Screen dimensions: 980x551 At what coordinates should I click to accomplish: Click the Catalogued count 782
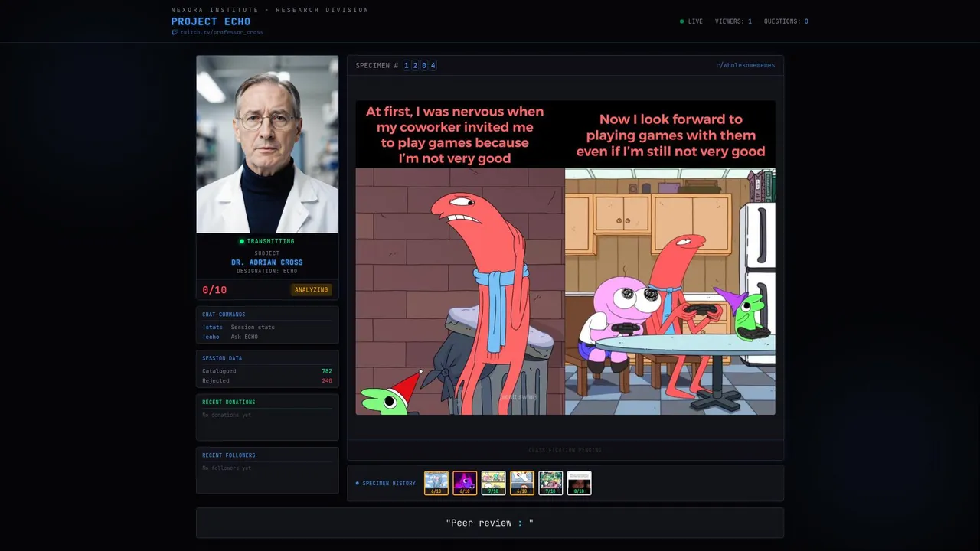click(x=327, y=371)
